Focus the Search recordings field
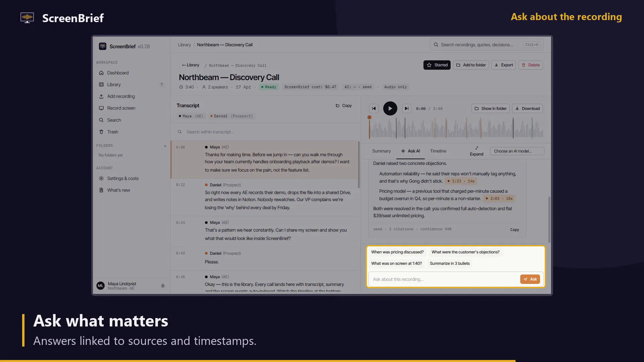The width and height of the screenshot is (644, 362). point(486,45)
